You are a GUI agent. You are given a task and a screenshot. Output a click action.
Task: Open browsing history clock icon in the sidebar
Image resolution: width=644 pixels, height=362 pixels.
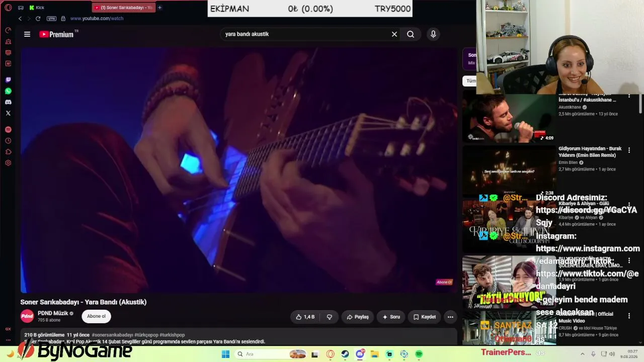pyautogui.click(x=8, y=141)
